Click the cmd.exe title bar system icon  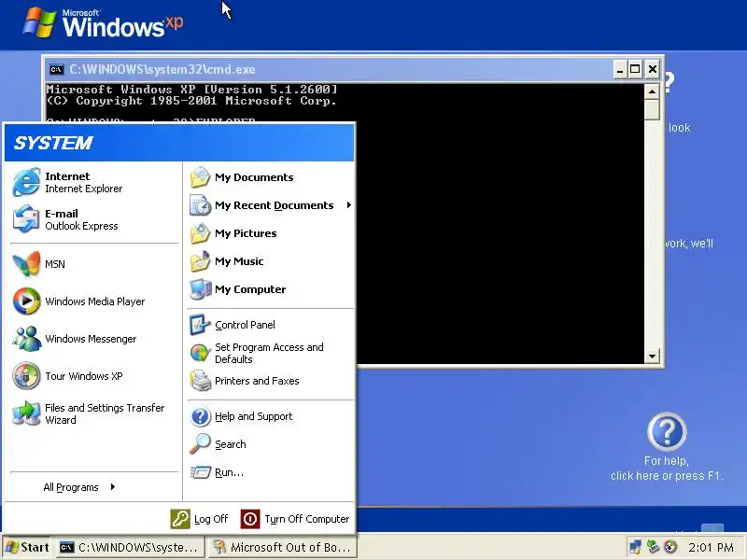[56, 69]
